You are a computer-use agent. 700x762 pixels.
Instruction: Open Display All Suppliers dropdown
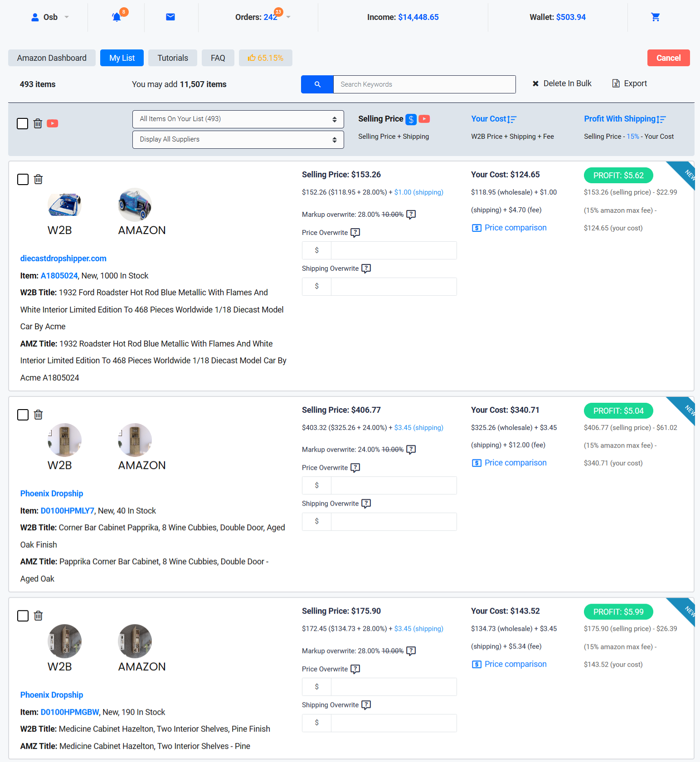(x=238, y=140)
